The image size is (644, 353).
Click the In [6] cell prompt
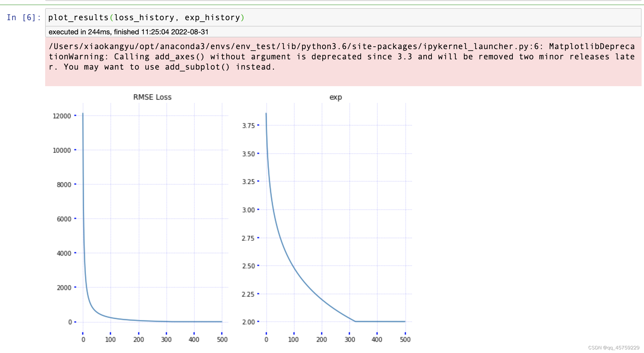[x=23, y=17]
